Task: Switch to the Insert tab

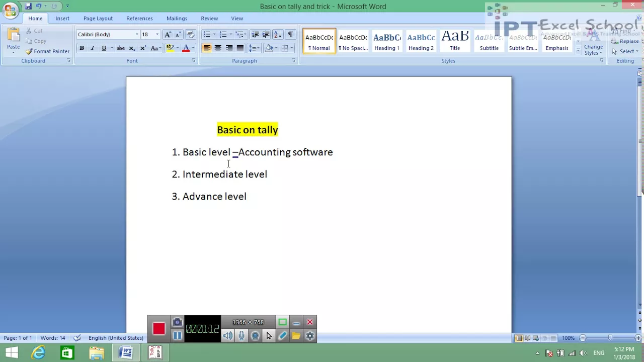Action: [62, 19]
